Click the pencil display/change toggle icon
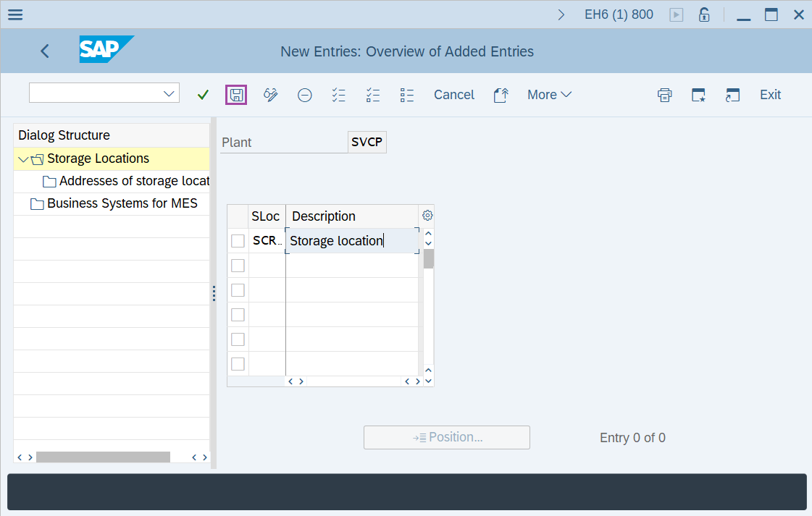 pyautogui.click(x=271, y=95)
